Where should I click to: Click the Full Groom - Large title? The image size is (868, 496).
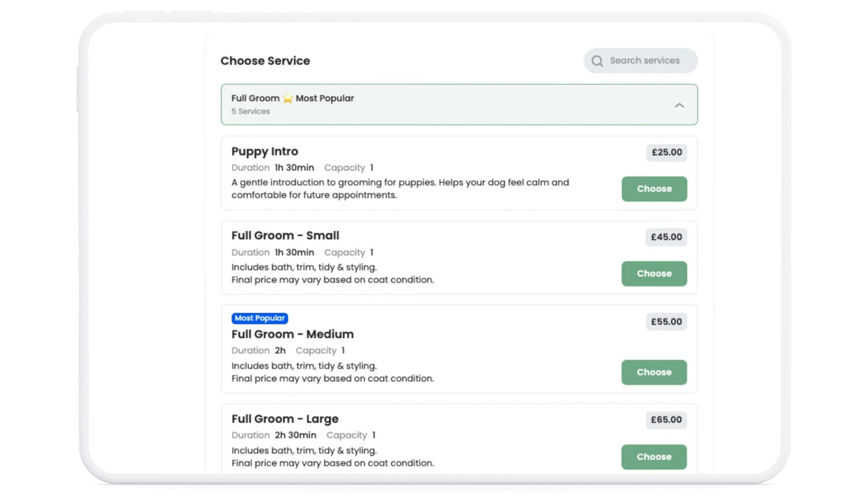[x=285, y=418]
